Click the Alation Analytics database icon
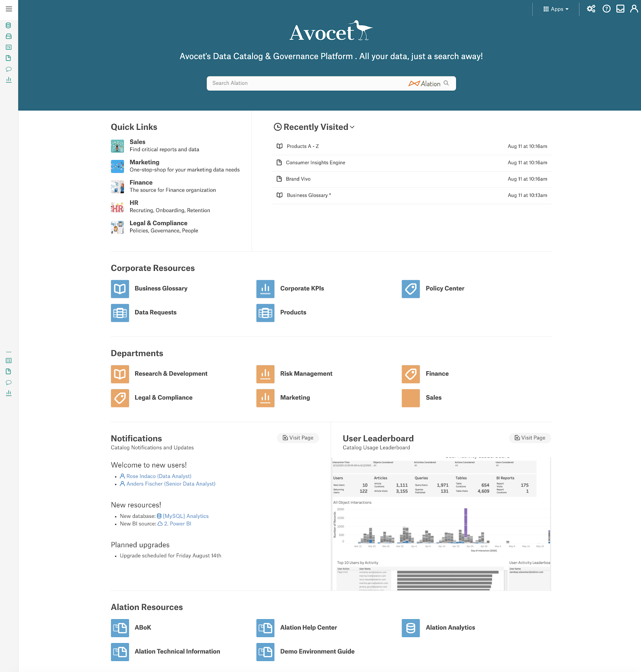 tap(410, 628)
